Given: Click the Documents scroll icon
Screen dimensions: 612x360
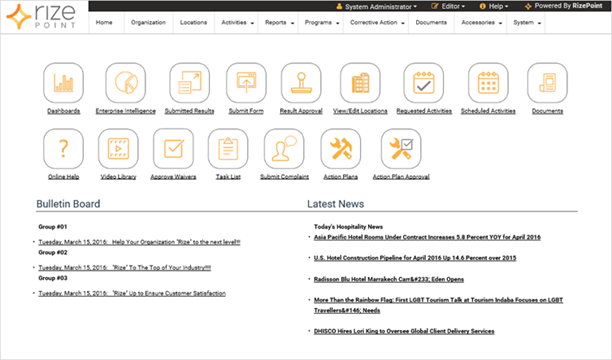Looking at the screenshot, I should [x=547, y=83].
